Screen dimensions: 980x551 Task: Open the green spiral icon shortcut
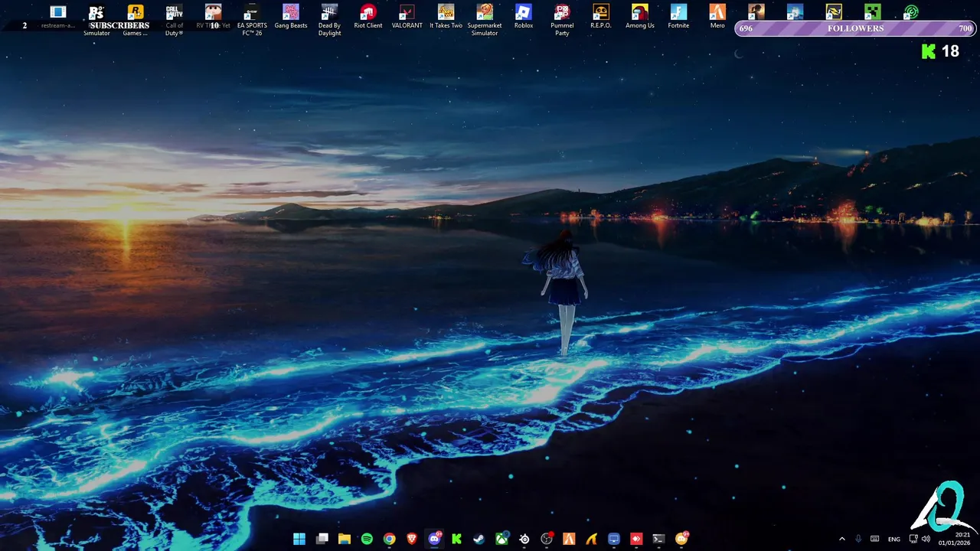[x=911, y=11]
